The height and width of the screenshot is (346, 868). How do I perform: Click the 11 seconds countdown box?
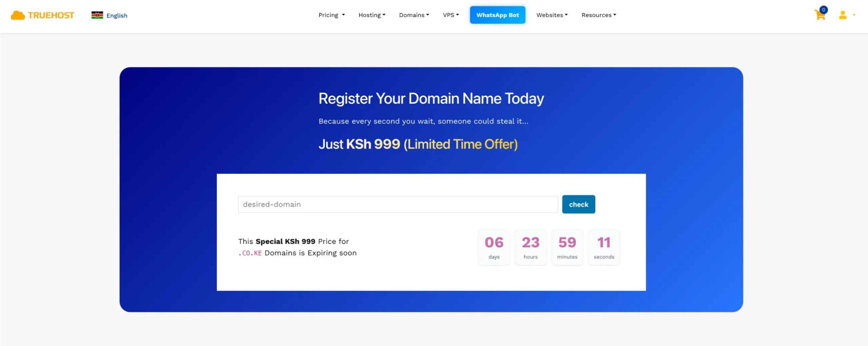(604, 247)
